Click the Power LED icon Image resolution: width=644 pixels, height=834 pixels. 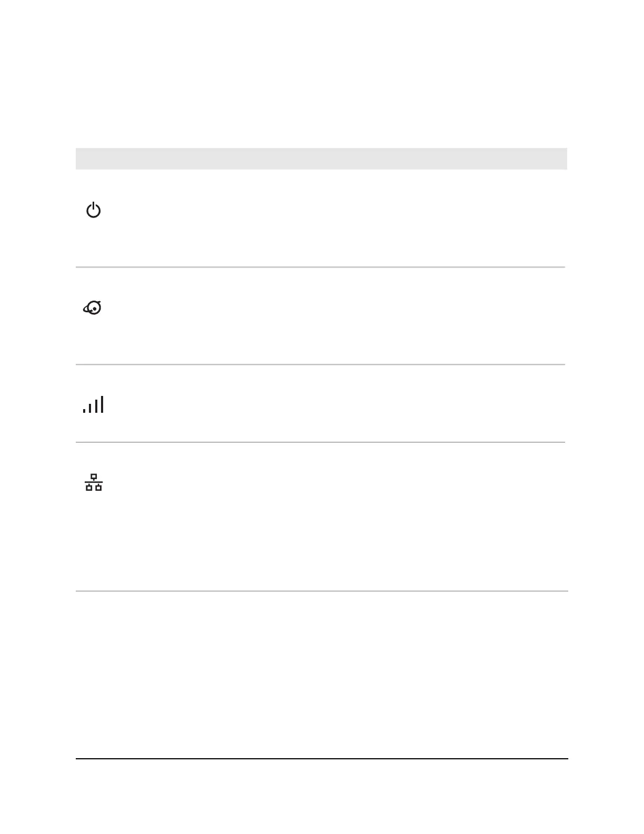click(94, 211)
